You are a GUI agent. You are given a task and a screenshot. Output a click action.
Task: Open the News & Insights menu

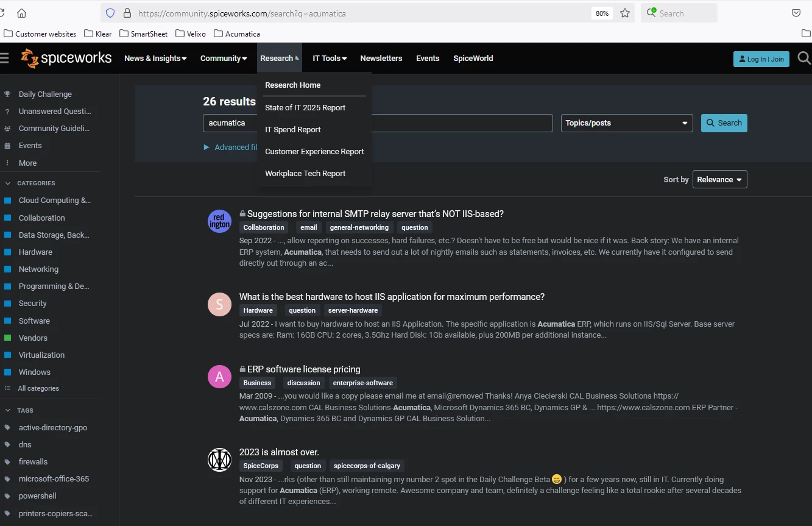(x=155, y=58)
